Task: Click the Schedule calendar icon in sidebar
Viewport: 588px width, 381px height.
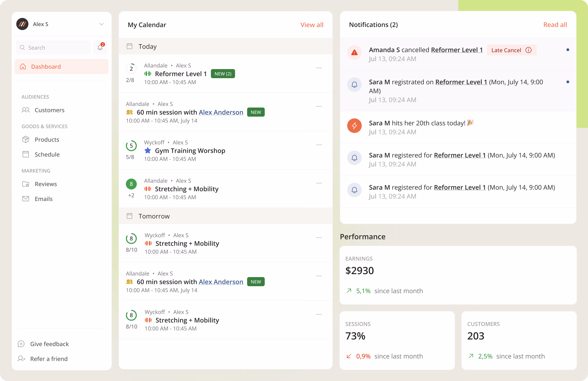Action: (26, 154)
